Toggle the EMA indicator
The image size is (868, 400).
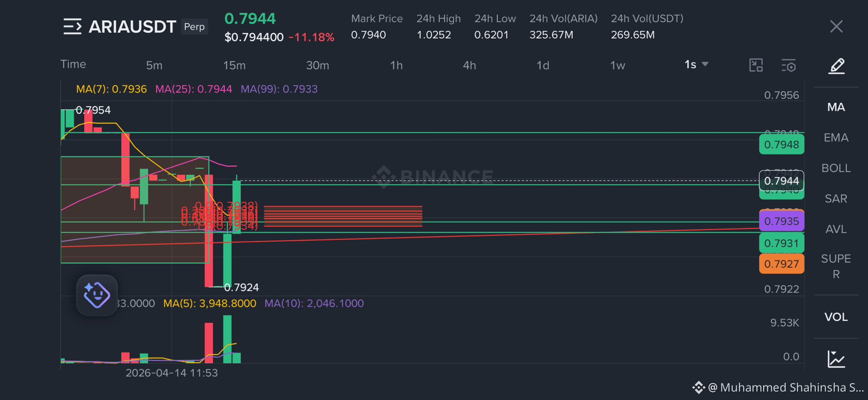pyautogui.click(x=836, y=138)
